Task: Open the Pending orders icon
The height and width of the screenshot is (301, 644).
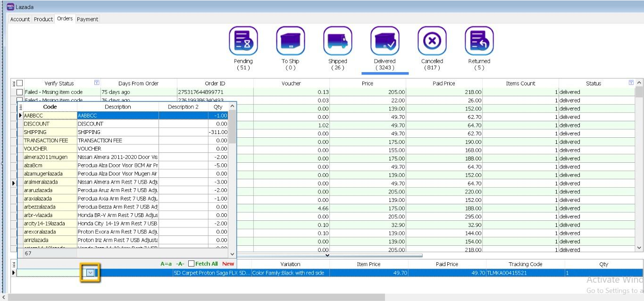Action: [x=243, y=41]
